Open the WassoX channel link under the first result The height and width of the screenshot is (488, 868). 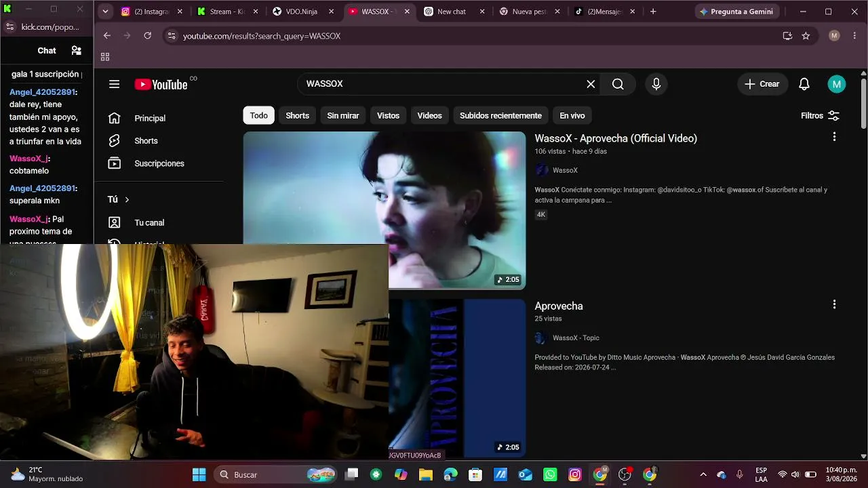click(565, 170)
